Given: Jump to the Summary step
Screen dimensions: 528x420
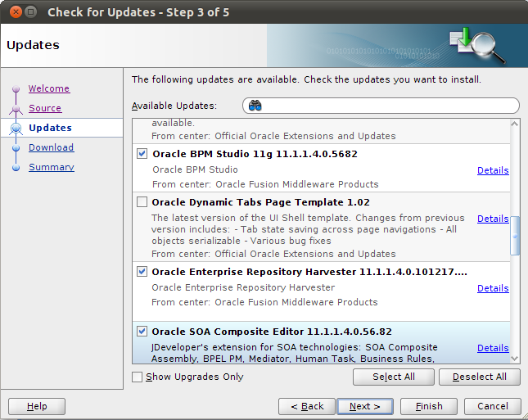Looking at the screenshot, I should [52, 167].
